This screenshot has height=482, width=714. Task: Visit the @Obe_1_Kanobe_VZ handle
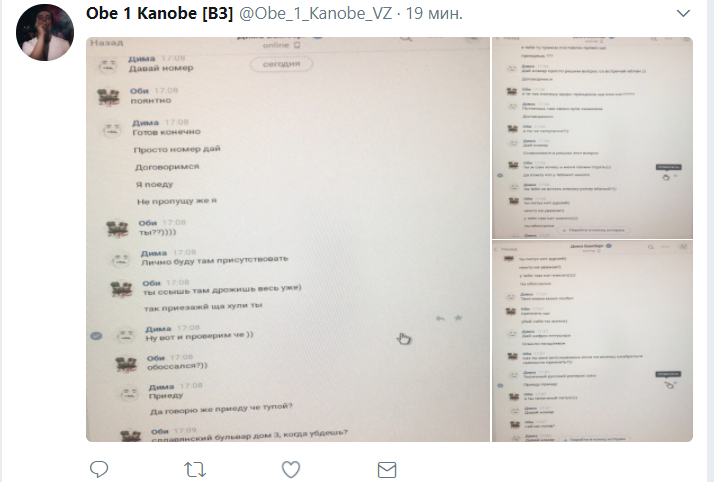[x=315, y=14]
